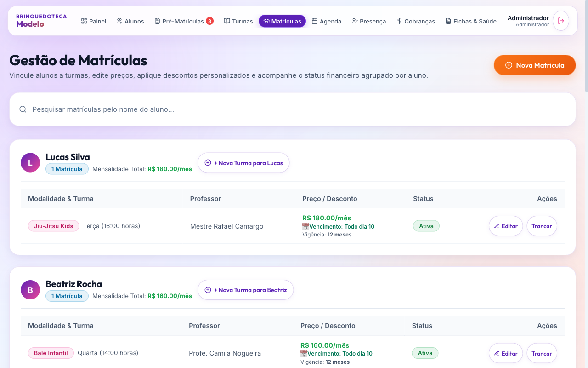The image size is (588, 368).
Task: Navigate to Turmas
Action: 238,21
